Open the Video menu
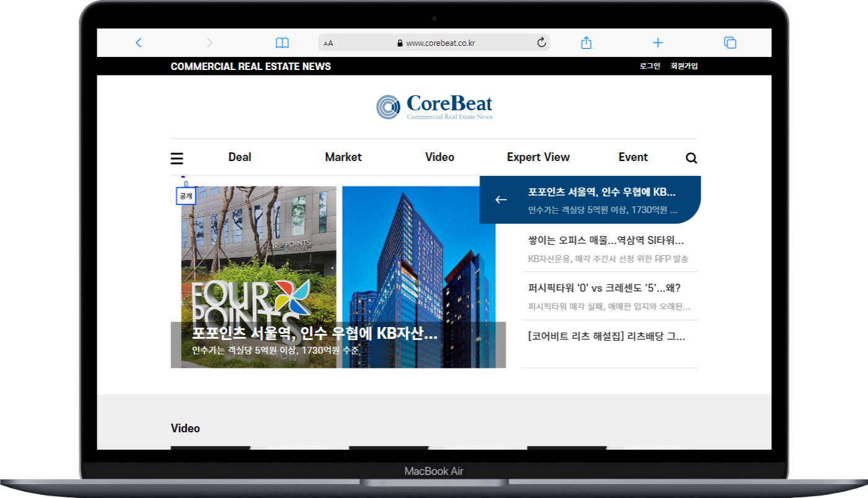The width and height of the screenshot is (868, 498). pos(440,157)
